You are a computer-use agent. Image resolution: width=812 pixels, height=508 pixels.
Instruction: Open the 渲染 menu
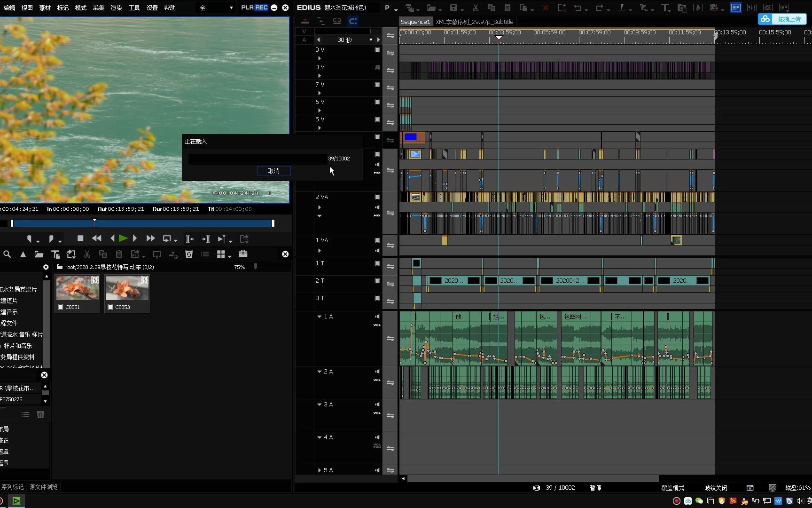tap(116, 8)
